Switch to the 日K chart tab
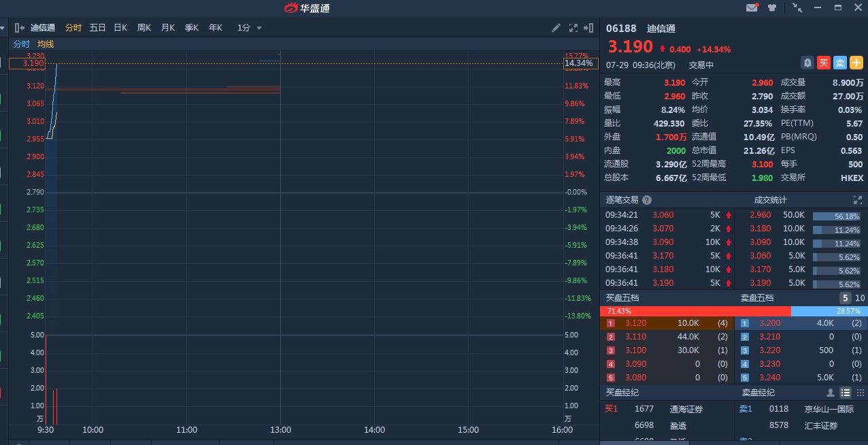The width and height of the screenshot is (868, 445). pyautogui.click(x=120, y=28)
